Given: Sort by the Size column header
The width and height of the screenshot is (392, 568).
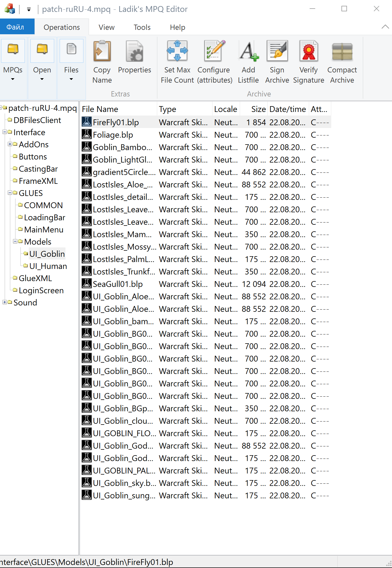Looking at the screenshot, I should 254,109.
